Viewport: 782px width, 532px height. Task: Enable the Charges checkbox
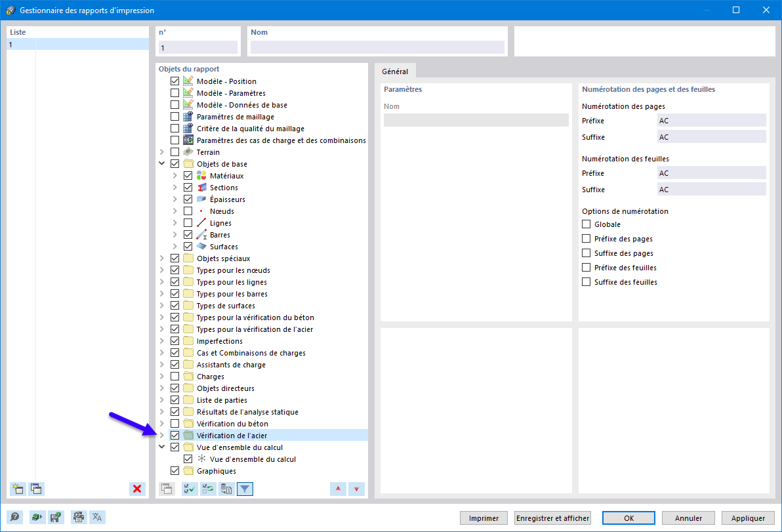point(175,377)
